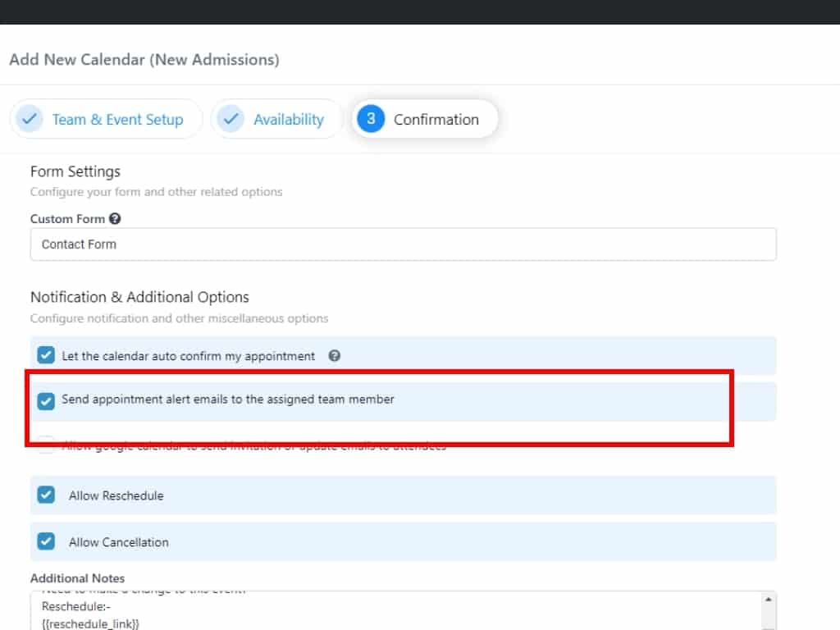
Task: Click the Allow Reschedule label text
Action: [116, 495]
